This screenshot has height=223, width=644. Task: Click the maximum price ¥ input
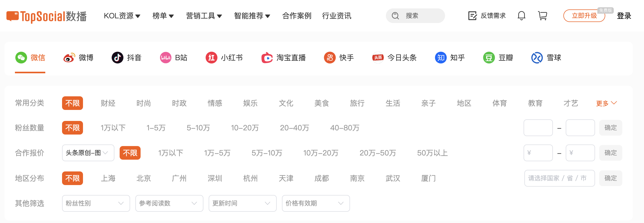(580, 153)
